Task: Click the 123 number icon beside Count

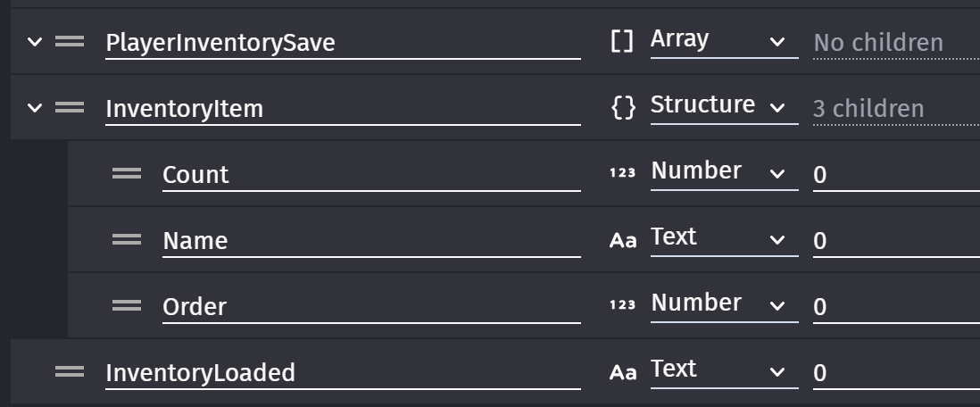Action: (x=622, y=173)
